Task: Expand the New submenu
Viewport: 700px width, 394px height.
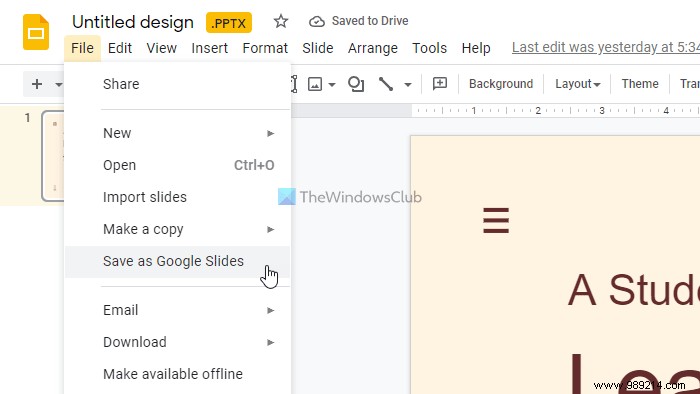Action: (178, 133)
